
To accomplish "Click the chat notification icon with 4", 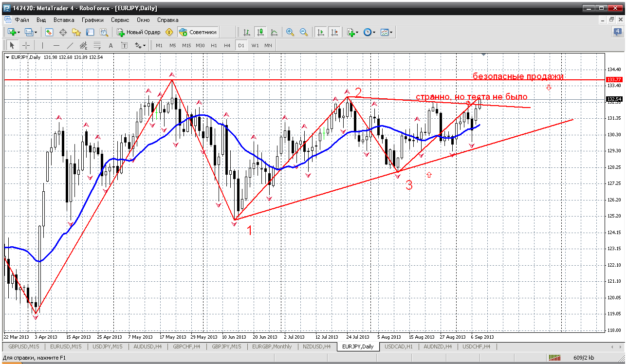I will coord(617,32).
